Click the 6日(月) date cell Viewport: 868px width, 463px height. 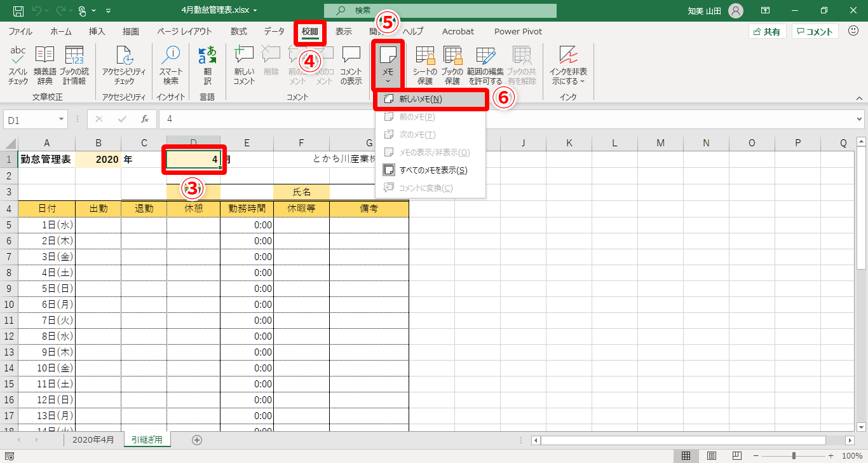[46, 304]
